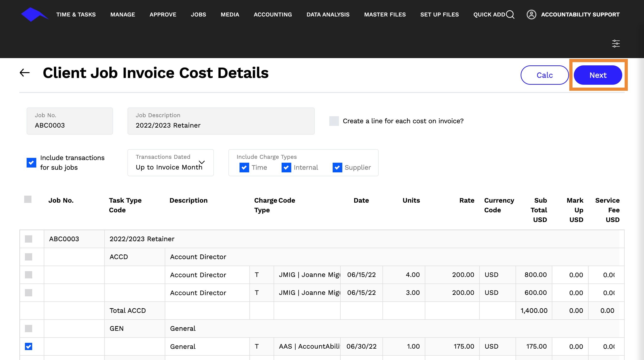
Task: Click the search magnifier icon
Action: (x=510, y=15)
